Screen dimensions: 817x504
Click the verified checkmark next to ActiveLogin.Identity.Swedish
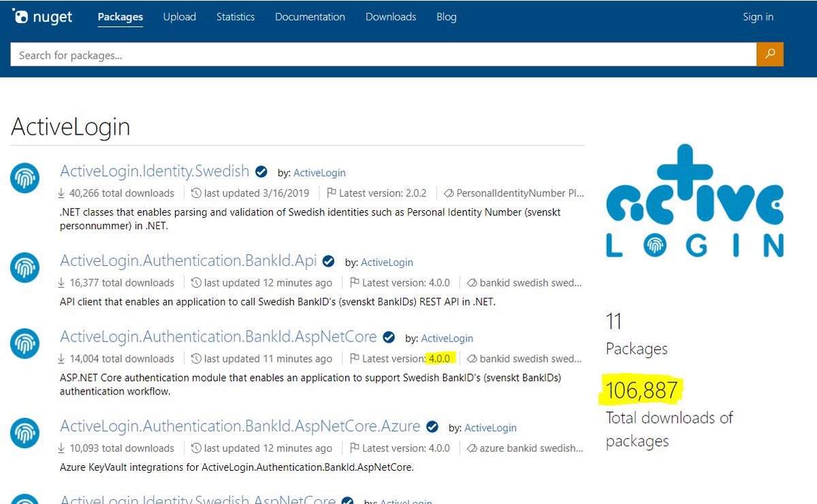(261, 171)
